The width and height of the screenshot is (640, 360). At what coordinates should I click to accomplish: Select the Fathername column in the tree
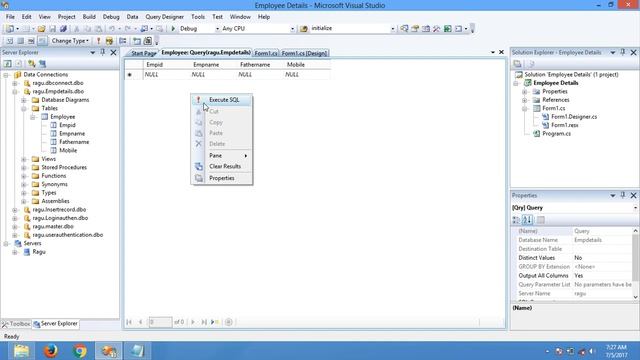pyautogui.click(x=74, y=142)
